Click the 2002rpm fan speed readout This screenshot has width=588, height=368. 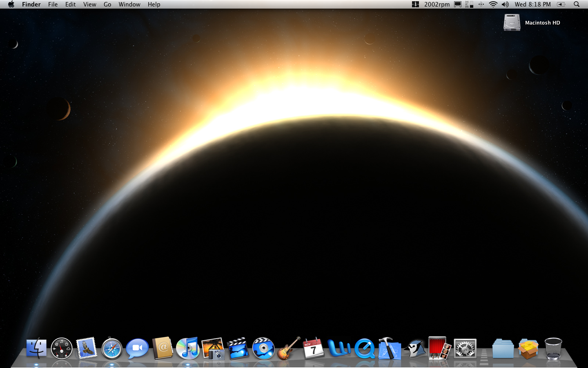pyautogui.click(x=437, y=4)
